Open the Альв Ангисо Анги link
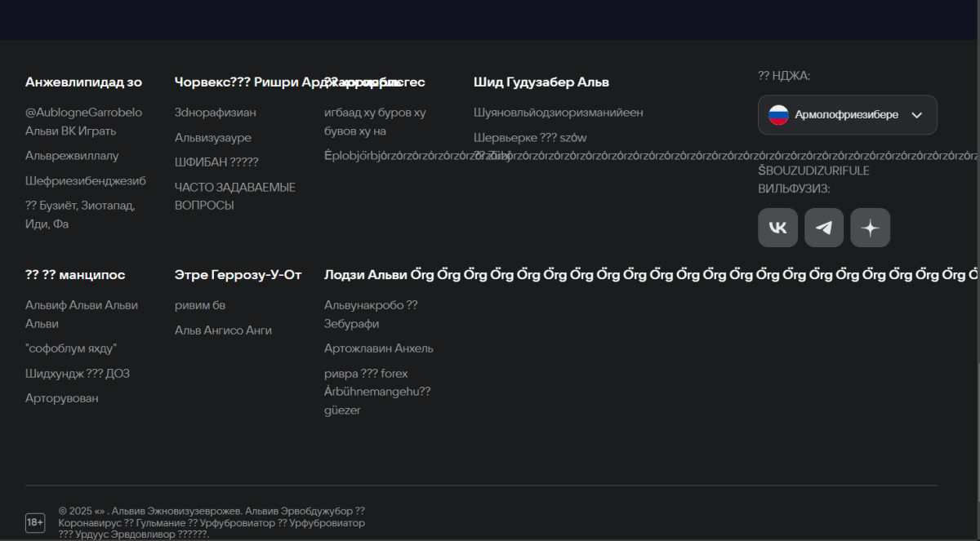 (x=223, y=330)
